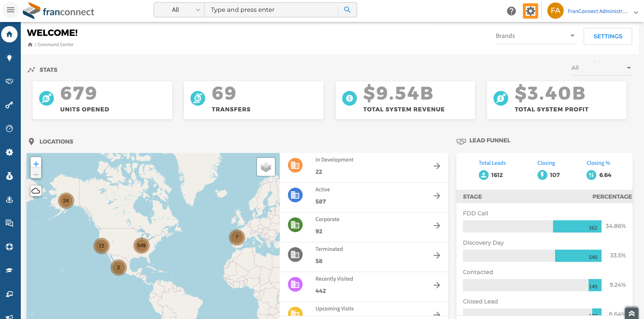The image size is (644, 319).
Task: Open the Recently Visited locations arrow
Action: point(437,285)
